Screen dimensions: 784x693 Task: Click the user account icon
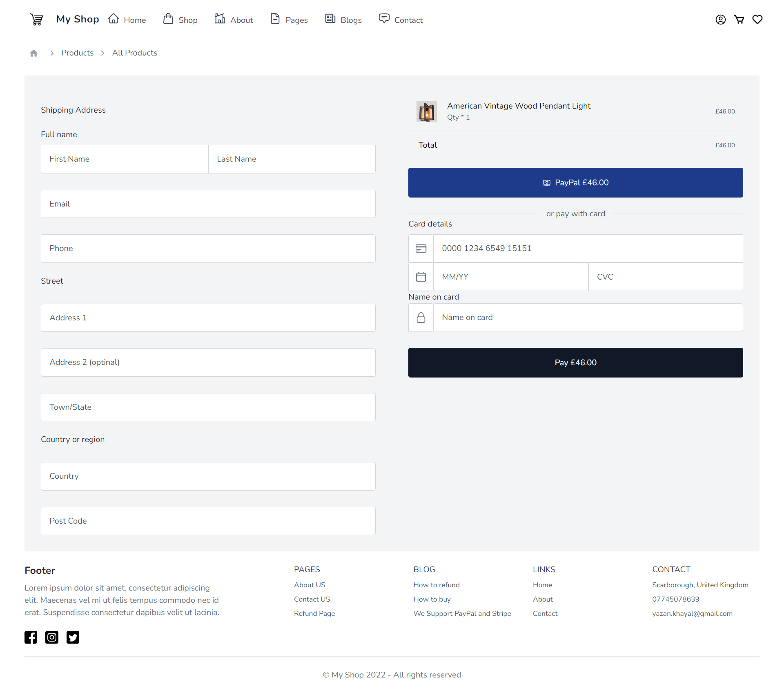[721, 20]
